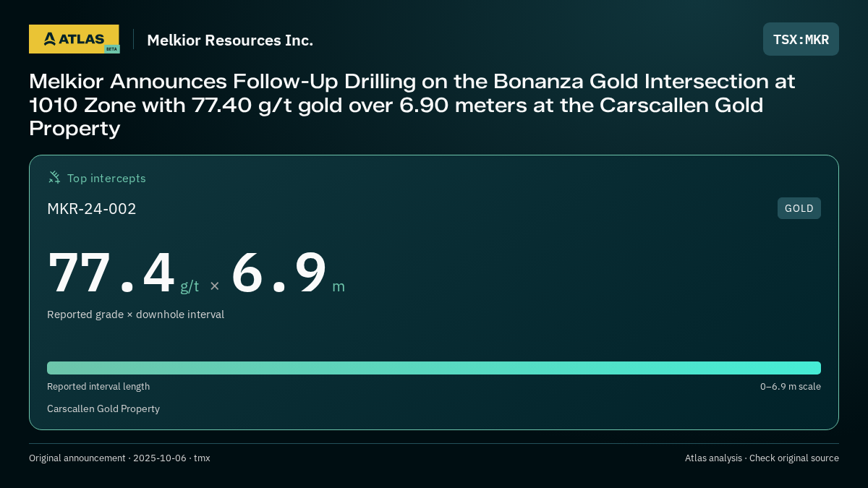Select drill hole MKR-24-002
Viewport: 868px width, 488px height.
coord(92,209)
